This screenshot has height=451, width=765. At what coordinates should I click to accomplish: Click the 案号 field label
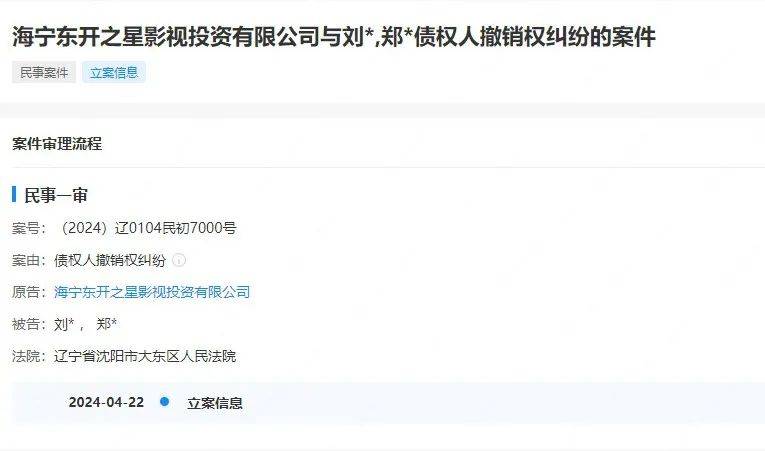coord(26,228)
